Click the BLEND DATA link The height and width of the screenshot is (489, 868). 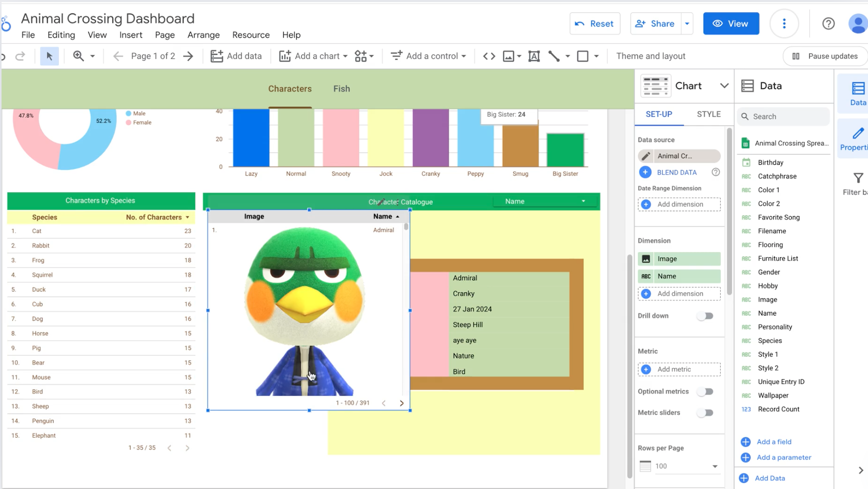676,172
